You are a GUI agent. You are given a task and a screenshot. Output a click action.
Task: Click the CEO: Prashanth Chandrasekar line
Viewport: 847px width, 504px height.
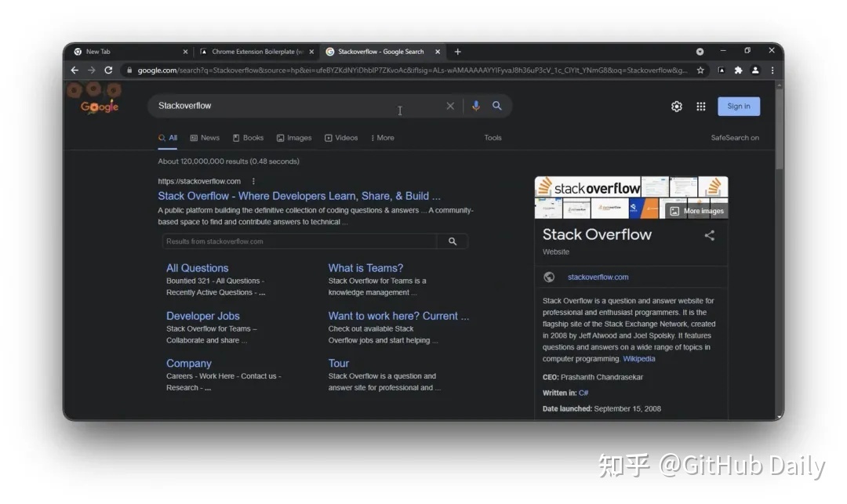pyautogui.click(x=593, y=377)
